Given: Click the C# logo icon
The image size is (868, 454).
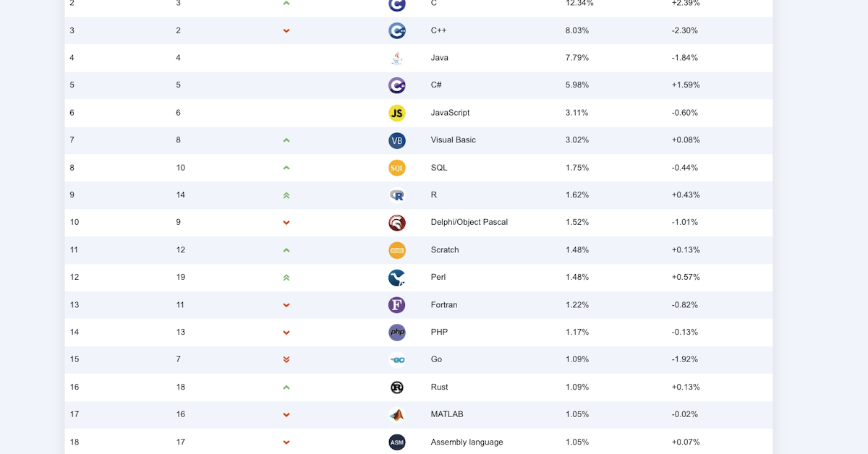Looking at the screenshot, I should click(396, 85).
